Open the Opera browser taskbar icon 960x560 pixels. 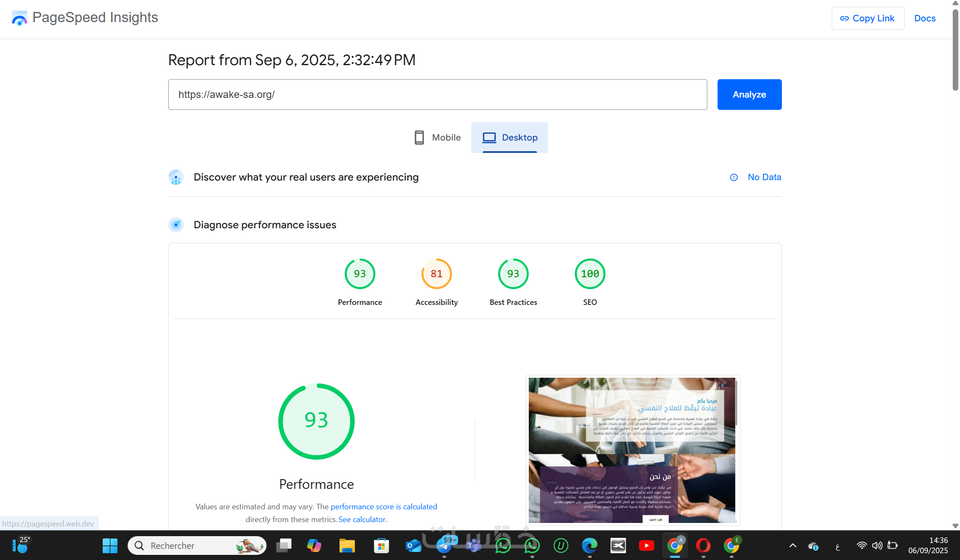coord(703,546)
